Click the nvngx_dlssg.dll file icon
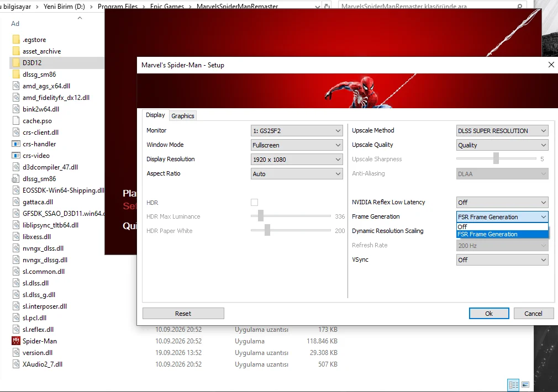558x392 pixels. pyautogui.click(x=16, y=260)
